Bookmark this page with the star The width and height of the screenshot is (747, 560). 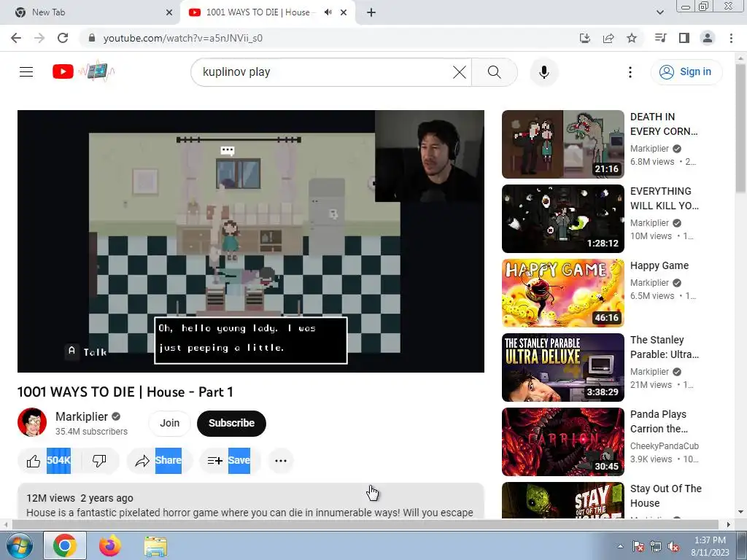pos(632,38)
